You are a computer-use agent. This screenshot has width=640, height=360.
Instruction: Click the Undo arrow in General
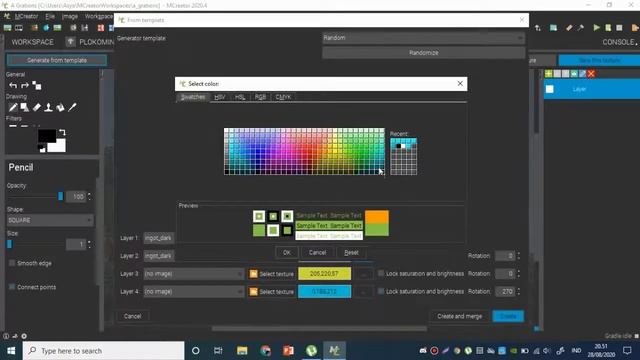pos(13,85)
